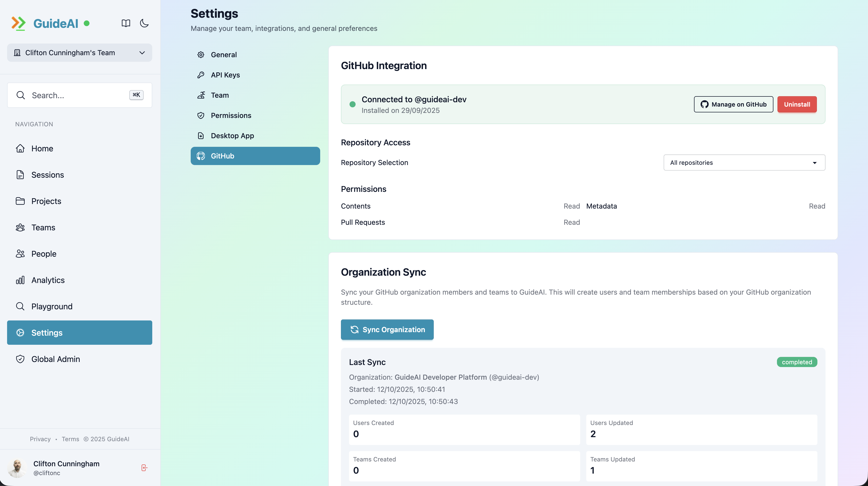The image size is (868, 486).
Task: Toggle dark mode with the moon icon
Action: (144, 23)
